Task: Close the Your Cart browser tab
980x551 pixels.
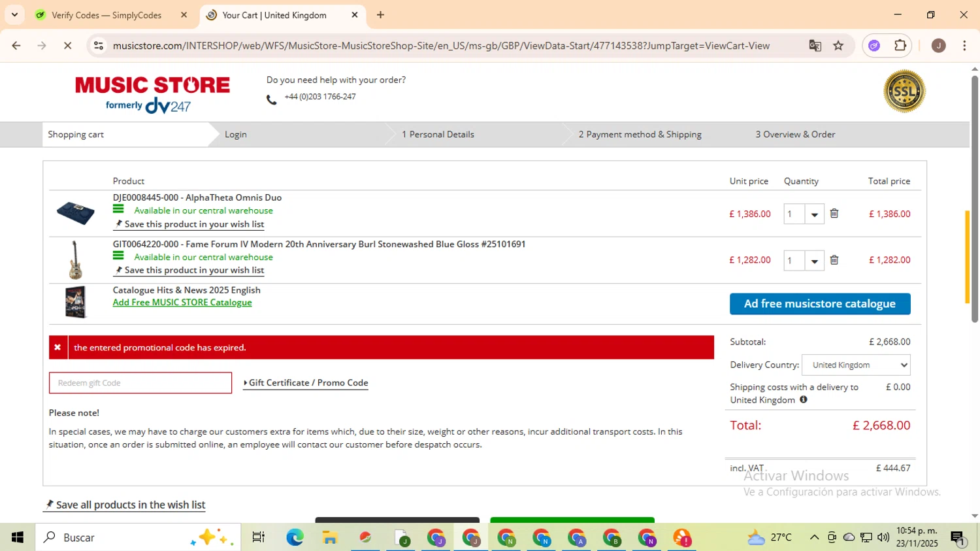Action: click(355, 15)
